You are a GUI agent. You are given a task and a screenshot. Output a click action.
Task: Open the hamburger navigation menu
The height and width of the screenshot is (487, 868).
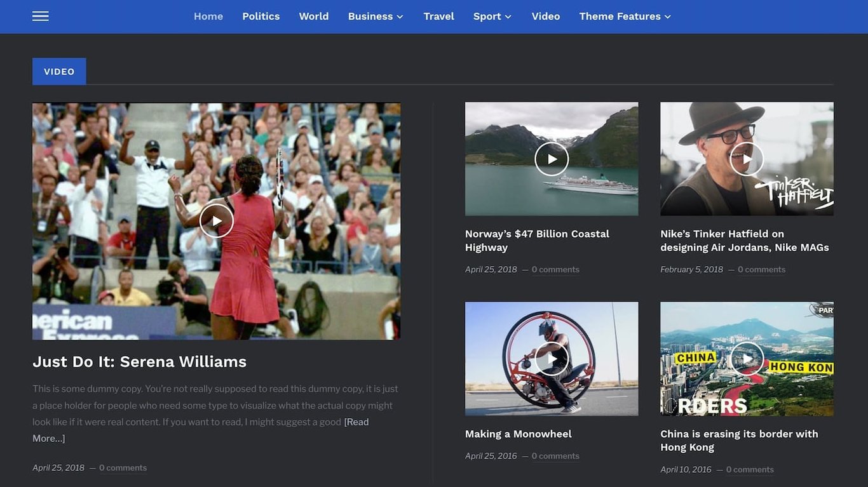(x=40, y=16)
